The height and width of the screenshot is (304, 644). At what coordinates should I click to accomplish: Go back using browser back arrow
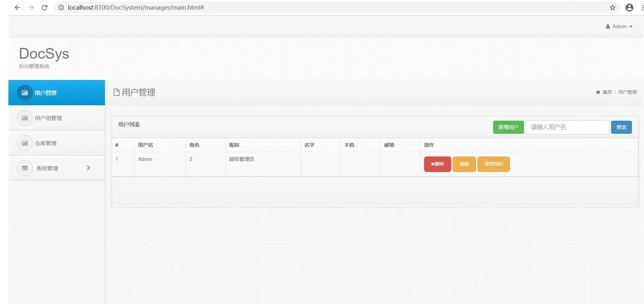click(17, 8)
